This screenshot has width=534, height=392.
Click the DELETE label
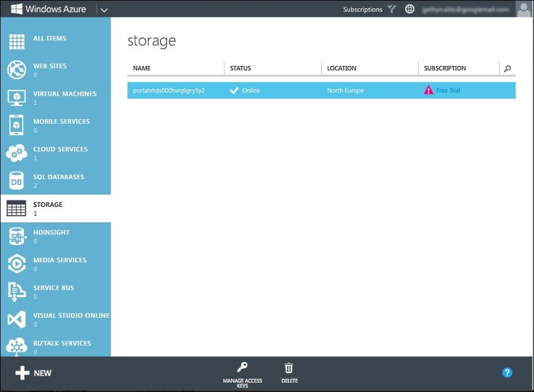pyautogui.click(x=290, y=381)
